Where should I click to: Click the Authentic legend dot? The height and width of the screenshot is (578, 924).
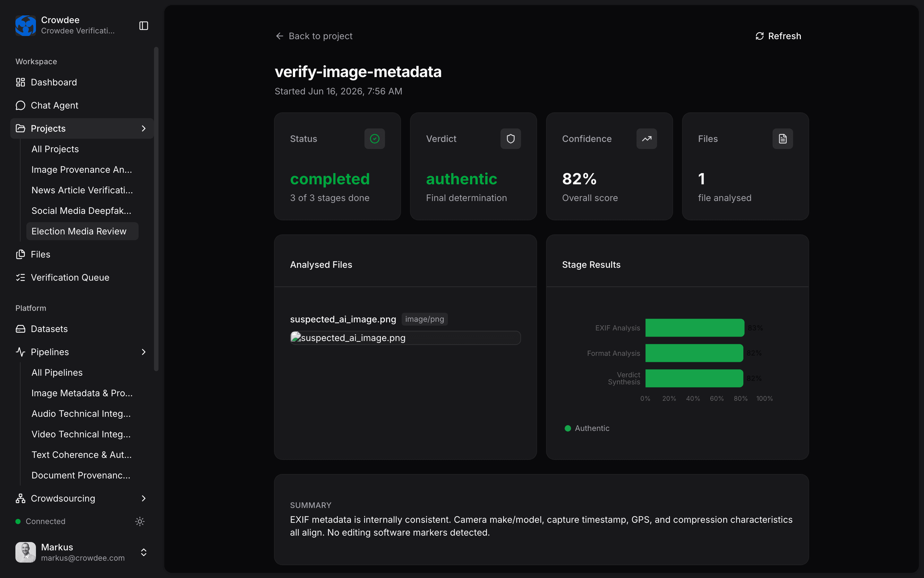click(568, 428)
